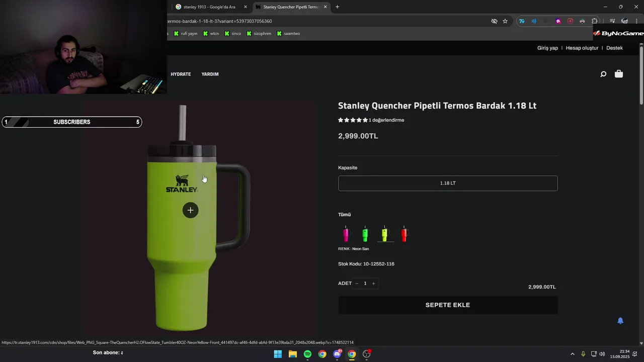Bookmark this page with the star icon
644x362 pixels.
click(x=505, y=21)
